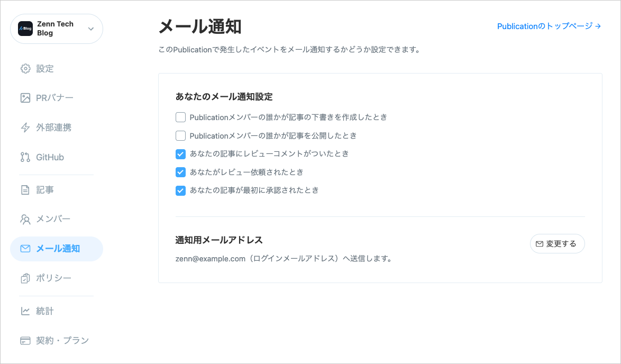This screenshot has width=621, height=364.
Task: Click the GitHub branch icon in the sidebar
Action: [25, 157]
